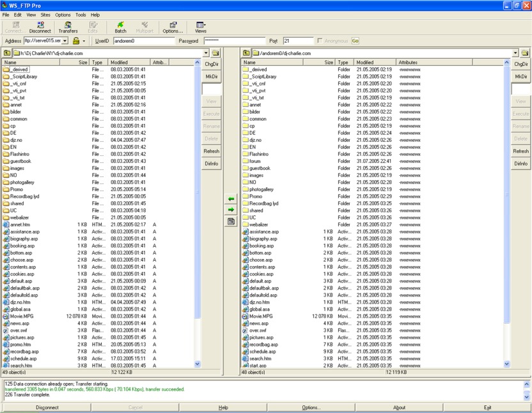The height and width of the screenshot is (413, 532).
Task: Click log pane scroll up arrow
Action: click(527, 384)
